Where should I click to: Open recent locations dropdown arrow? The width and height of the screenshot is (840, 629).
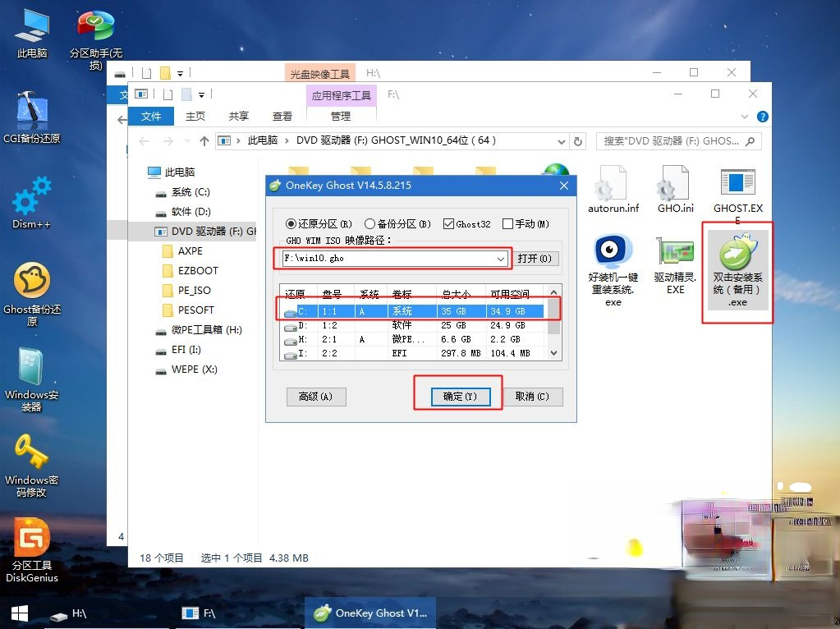(187, 141)
